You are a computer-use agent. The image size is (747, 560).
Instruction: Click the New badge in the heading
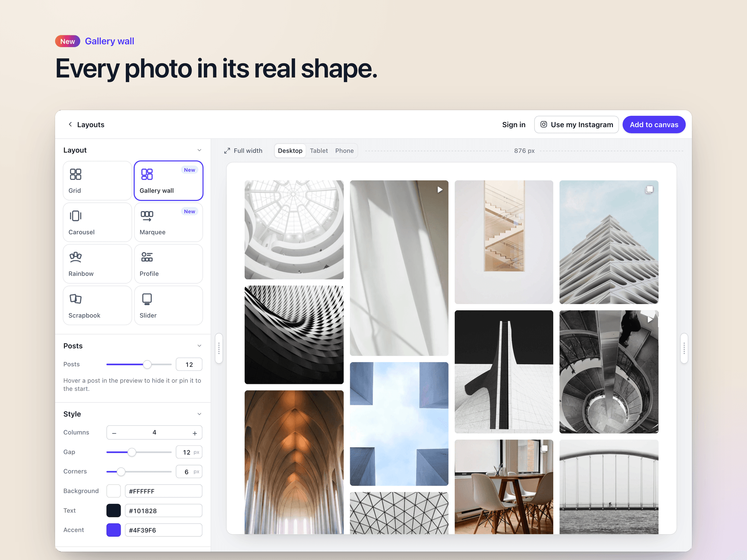tap(67, 41)
